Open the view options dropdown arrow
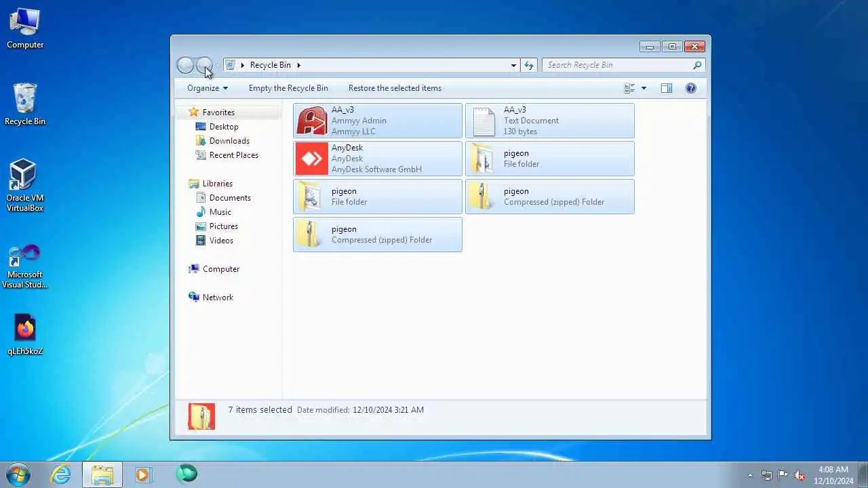Screen dimensions: 868x488 [x=644, y=88]
